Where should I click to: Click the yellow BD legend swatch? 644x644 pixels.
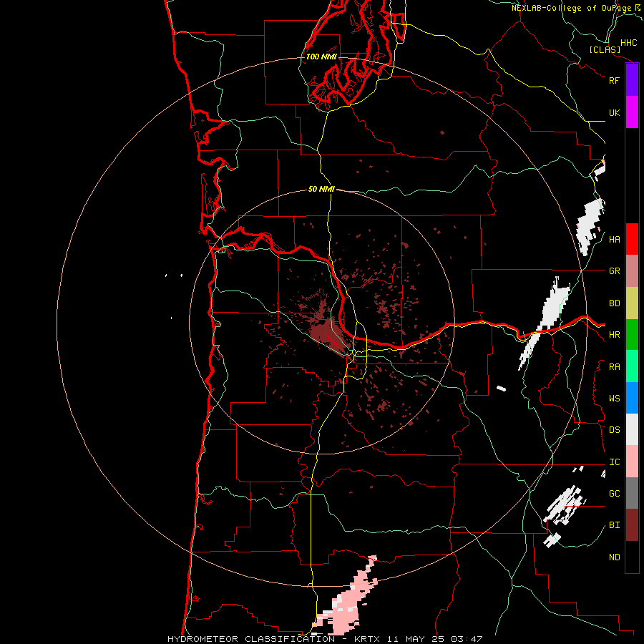pyautogui.click(x=632, y=303)
